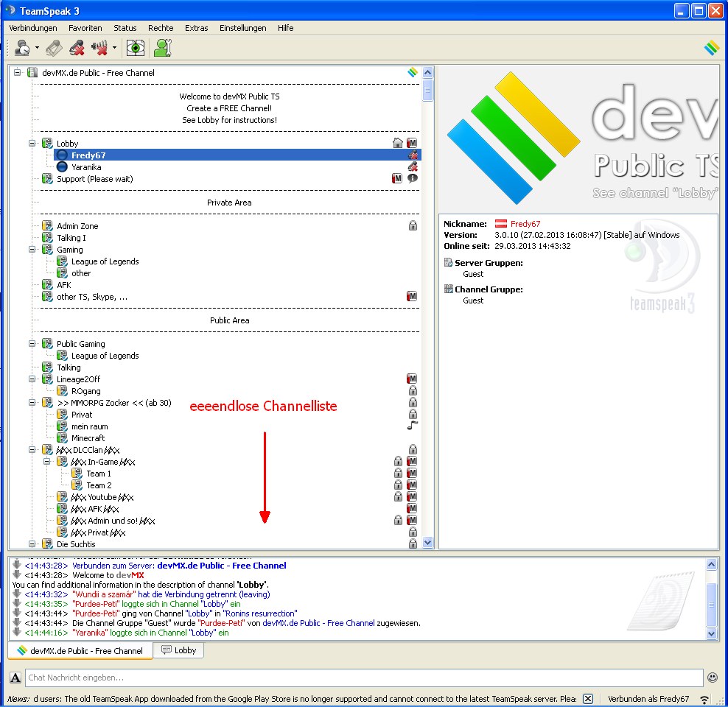
Task: Collapse the Lobby channel
Action: tap(32, 144)
